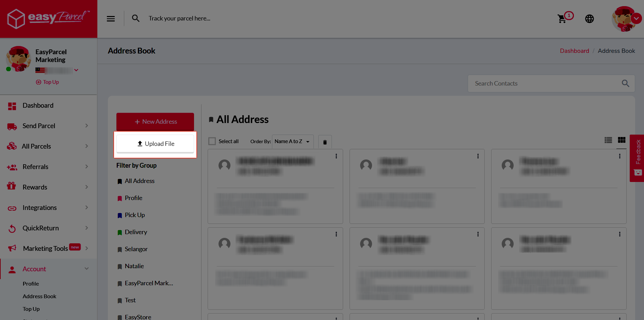
Task: Click the sidebar profile avatar image
Action: click(18, 59)
